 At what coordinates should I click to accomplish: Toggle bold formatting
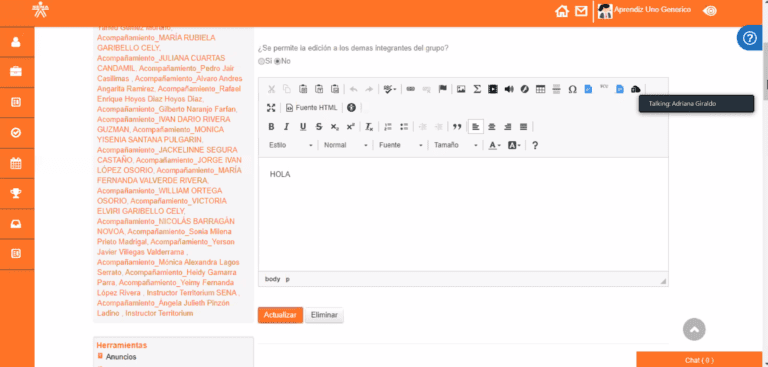click(271, 127)
